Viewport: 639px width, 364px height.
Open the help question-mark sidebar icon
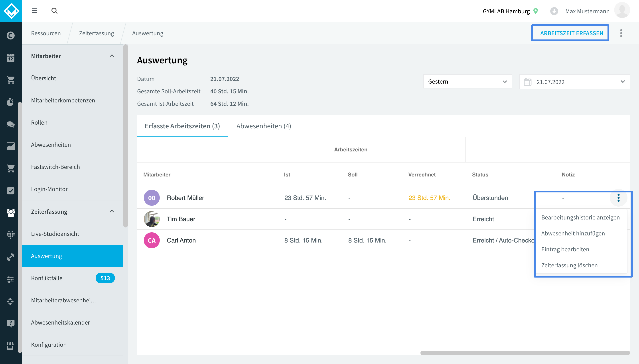click(10, 323)
